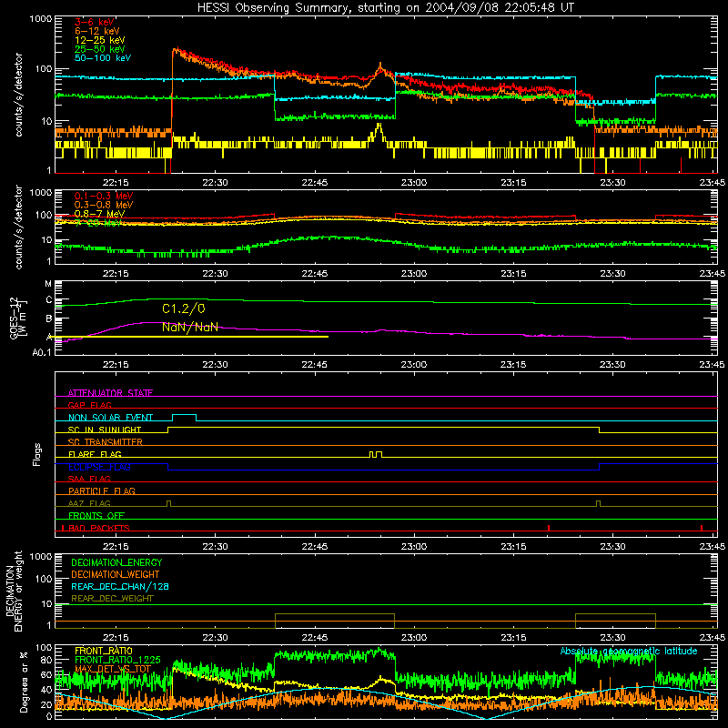Screen dimensions: 728x728
Task: Click the REAR_DEC_WEIGHT legend label
Action: click(x=112, y=599)
